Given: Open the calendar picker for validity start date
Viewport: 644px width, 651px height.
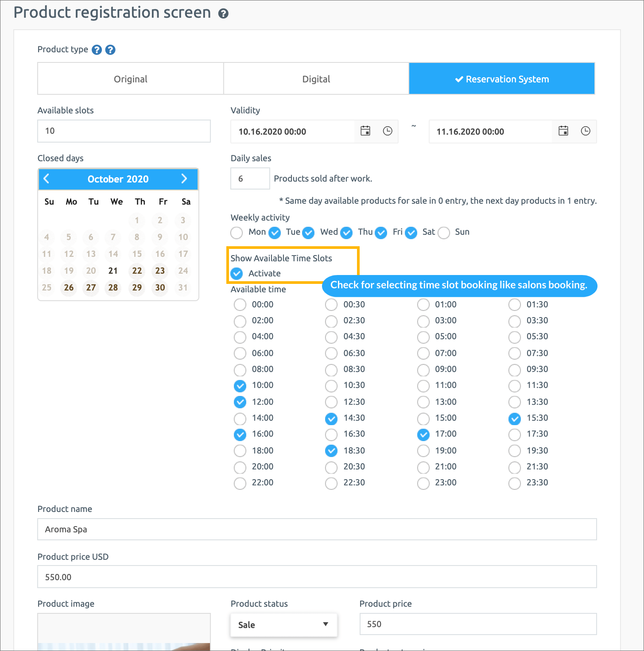Looking at the screenshot, I should (x=365, y=131).
